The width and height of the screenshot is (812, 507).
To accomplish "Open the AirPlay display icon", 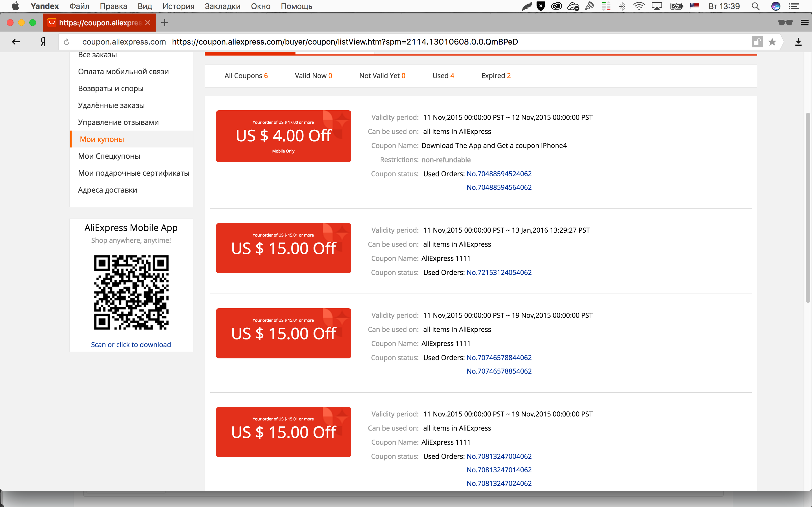I will click(657, 6).
